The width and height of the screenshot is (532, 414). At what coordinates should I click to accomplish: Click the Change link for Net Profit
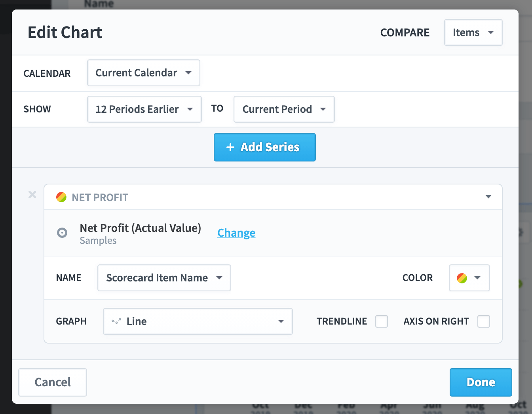[236, 233]
